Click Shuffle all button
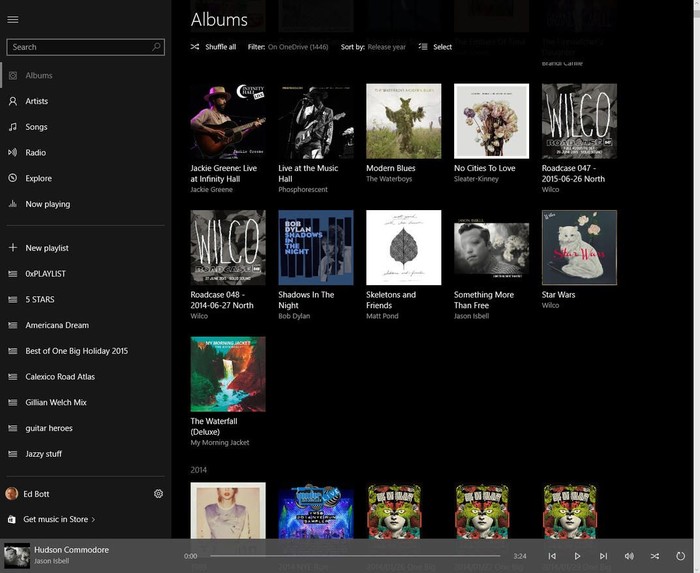This screenshot has width=700, height=573. (213, 47)
